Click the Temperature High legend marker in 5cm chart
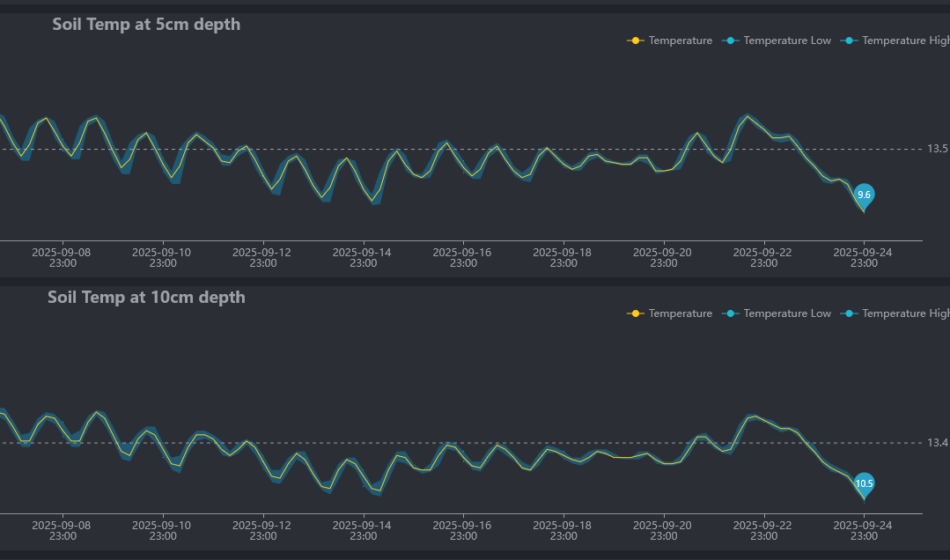This screenshot has height=560, width=950. pos(849,41)
